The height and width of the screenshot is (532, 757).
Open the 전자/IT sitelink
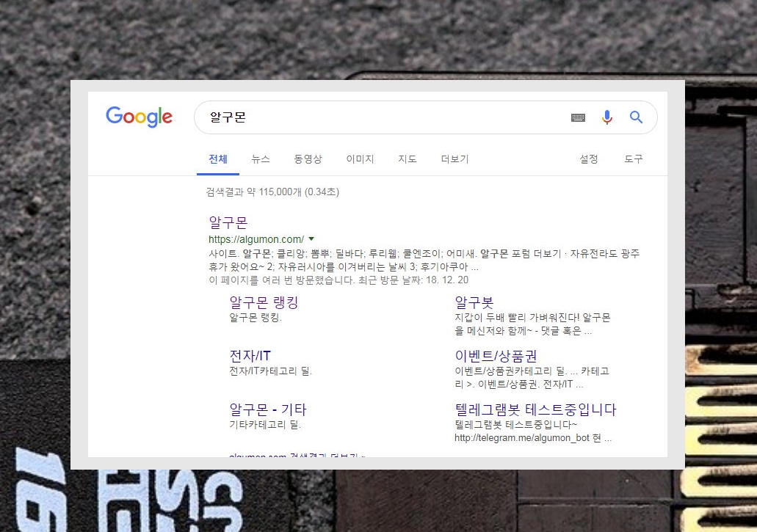pyautogui.click(x=250, y=356)
